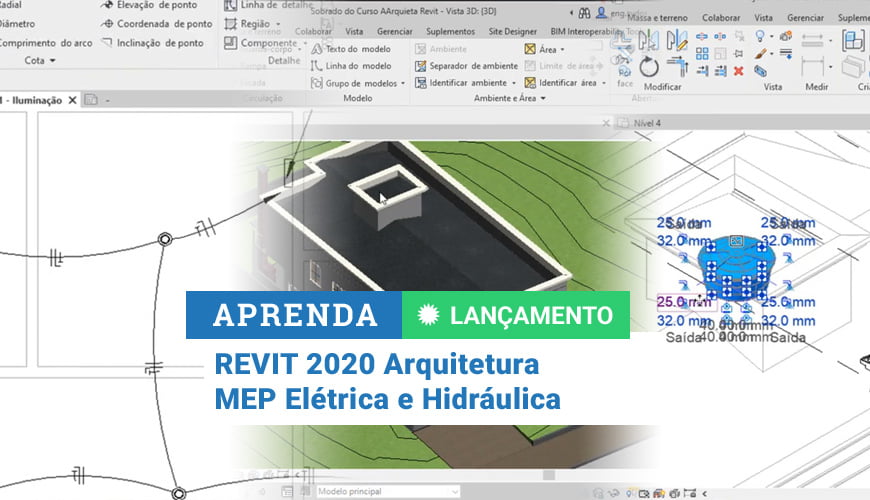Select Trim/Extend Single Element tool
Image resolution: width=870 pixels, height=500 pixels.
pos(702,70)
